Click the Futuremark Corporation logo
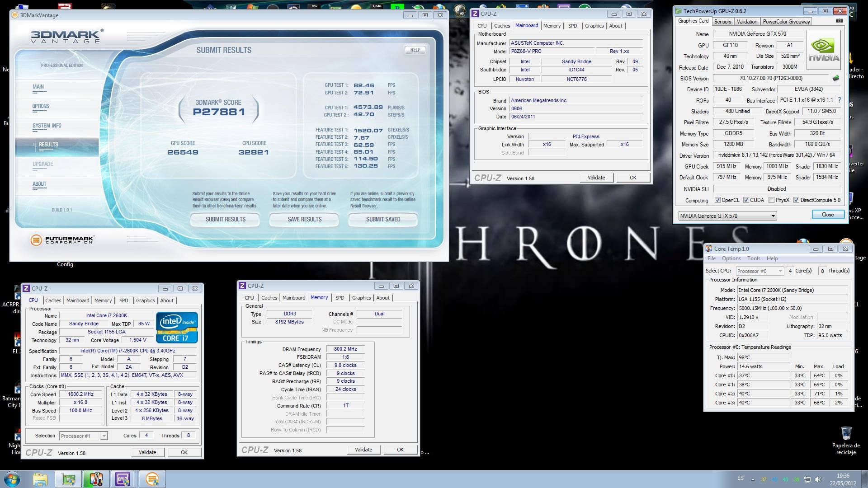Screen dimensions: 868x488 point(62,240)
